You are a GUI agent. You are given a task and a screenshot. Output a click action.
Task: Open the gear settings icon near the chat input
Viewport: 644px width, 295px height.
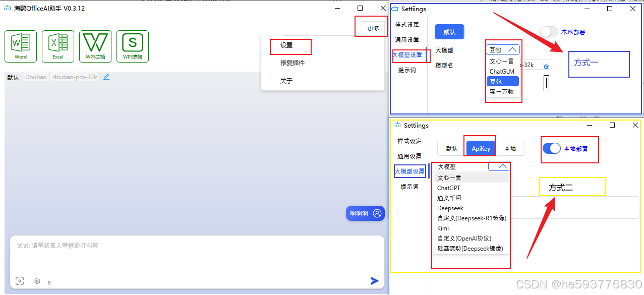(37, 281)
